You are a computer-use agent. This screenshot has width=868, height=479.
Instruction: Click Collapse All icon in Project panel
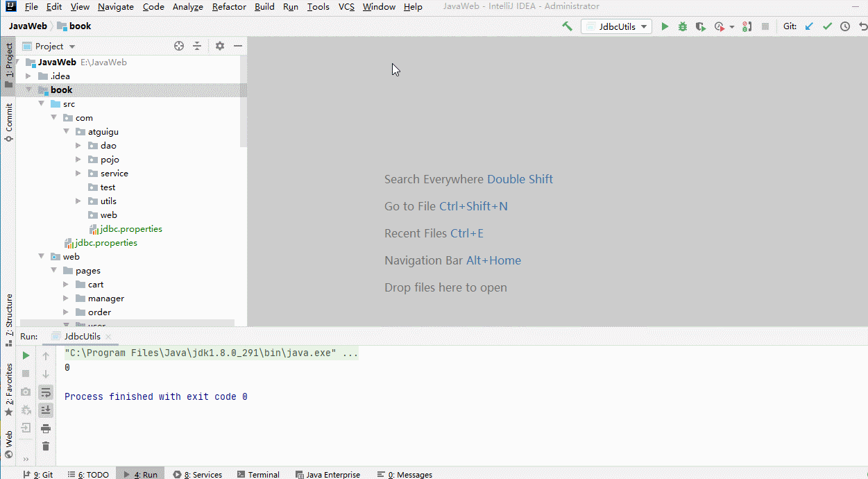point(197,46)
